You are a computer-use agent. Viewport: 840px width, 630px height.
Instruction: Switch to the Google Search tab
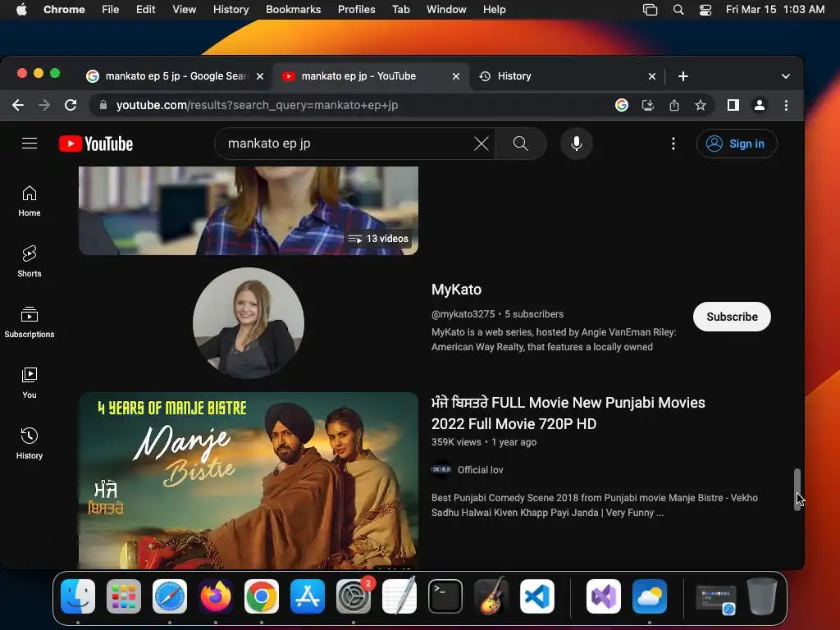tap(169, 76)
